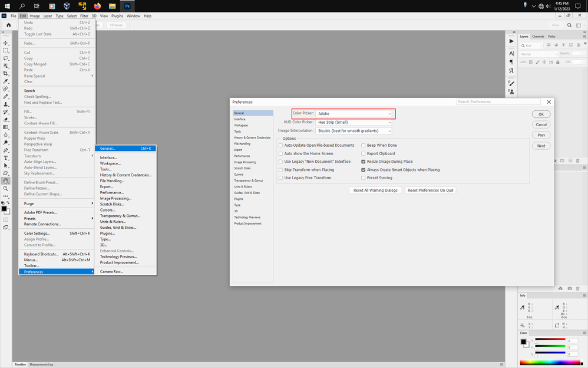Click the Prev button
Screen dimensions: 588x368
tap(541, 135)
